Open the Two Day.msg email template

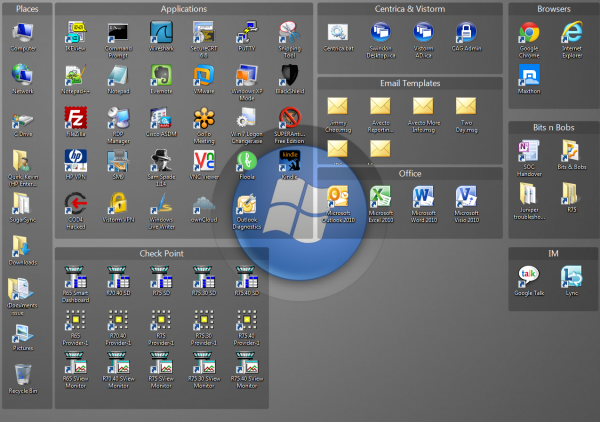click(x=466, y=106)
